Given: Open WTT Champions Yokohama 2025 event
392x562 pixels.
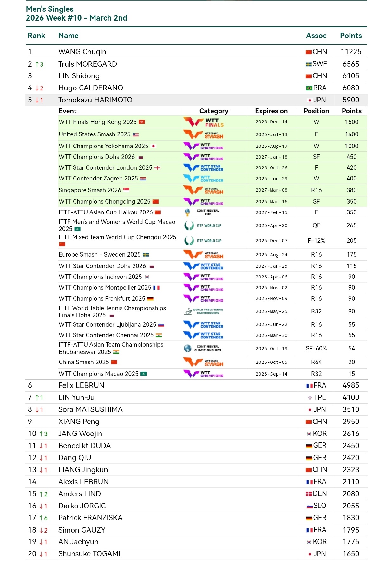Looking at the screenshot, I should point(103,146).
